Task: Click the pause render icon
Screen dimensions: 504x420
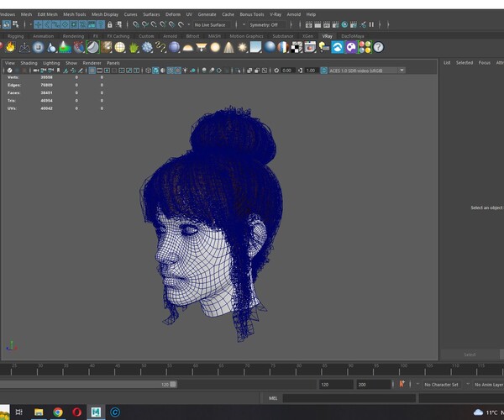Action: pos(371,24)
